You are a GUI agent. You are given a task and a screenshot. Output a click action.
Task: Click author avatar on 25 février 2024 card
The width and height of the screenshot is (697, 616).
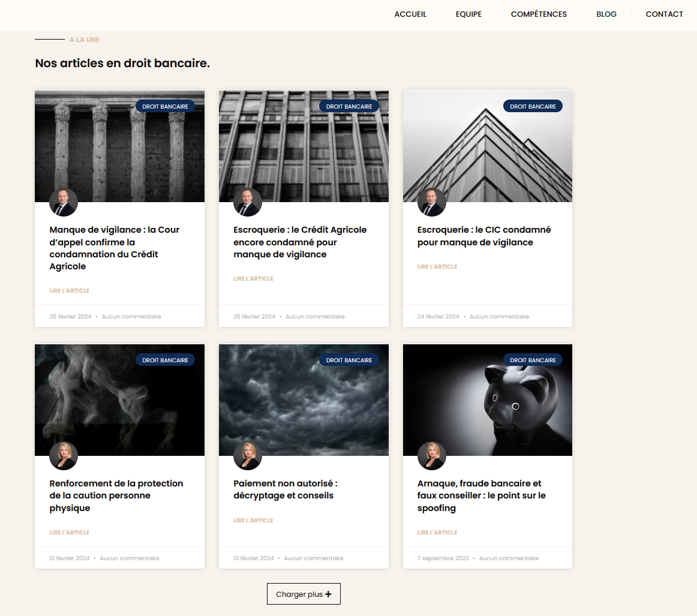click(x=248, y=202)
